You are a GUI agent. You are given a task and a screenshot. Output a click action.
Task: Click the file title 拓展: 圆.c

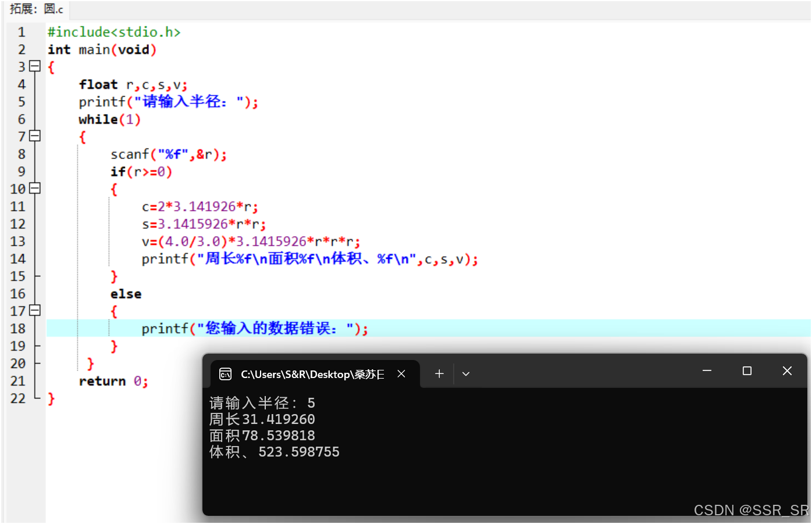(x=36, y=9)
